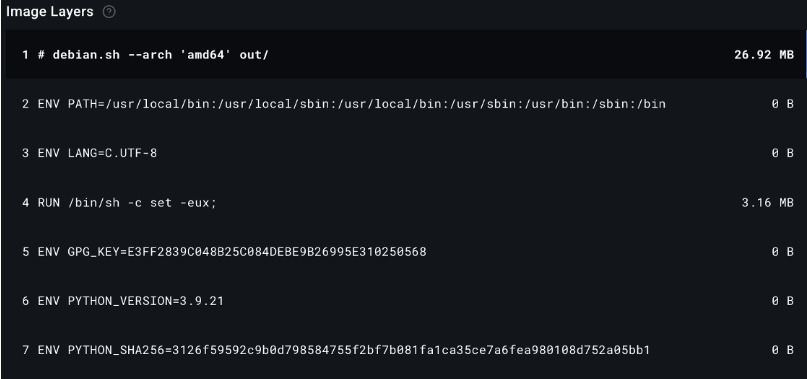Click layer number 1 index
The height and width of the screenshot is (379, 807).
coord(25,55)
